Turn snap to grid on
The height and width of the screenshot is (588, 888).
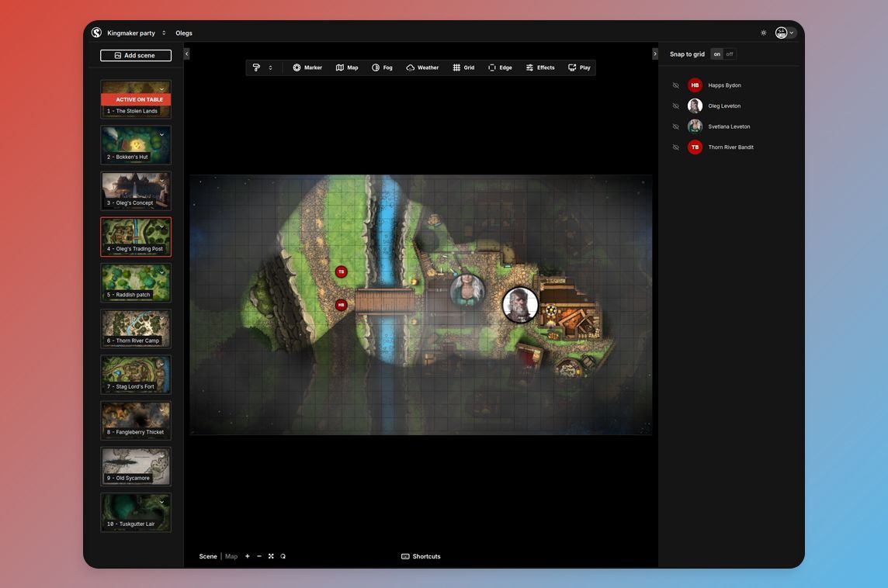click(x=717, y=54)
